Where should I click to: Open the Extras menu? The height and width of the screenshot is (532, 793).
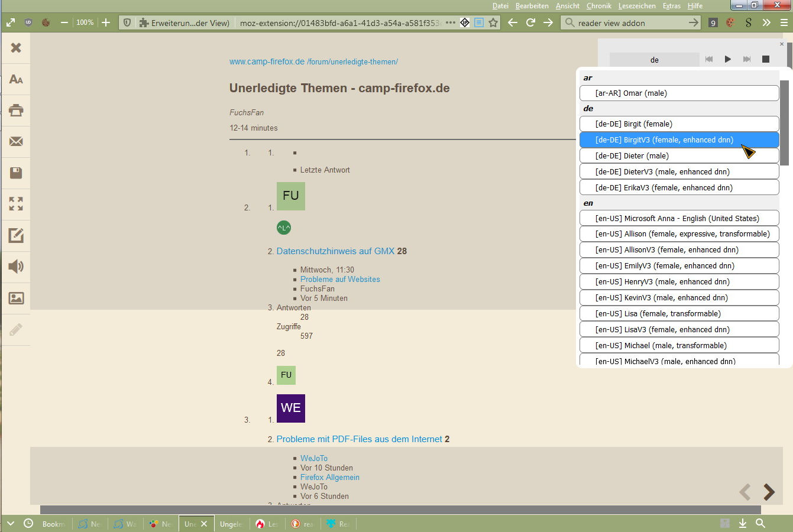point(672,6)
